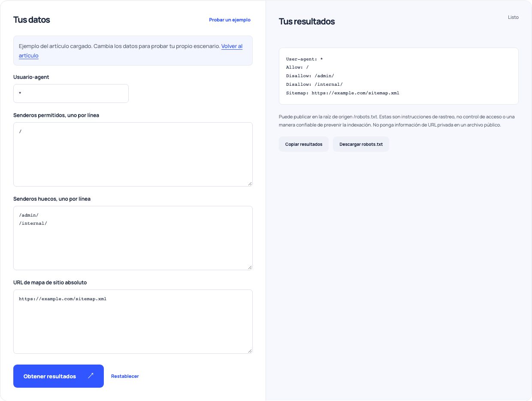Click the https://example.com/sitemap.xml text in the textarea
The height and width of the screenshot is (401, 532).
[63, 299]
